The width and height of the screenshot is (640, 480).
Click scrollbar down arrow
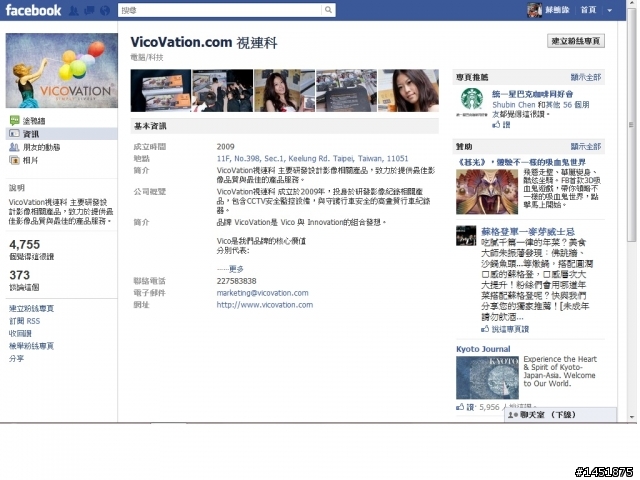point(632,417)
